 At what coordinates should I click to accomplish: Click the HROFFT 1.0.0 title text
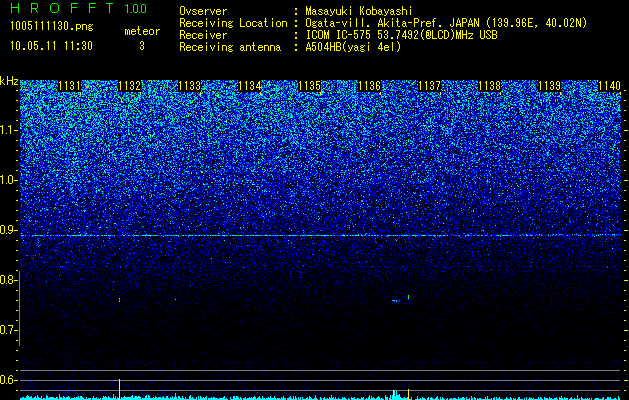[79, 8]
